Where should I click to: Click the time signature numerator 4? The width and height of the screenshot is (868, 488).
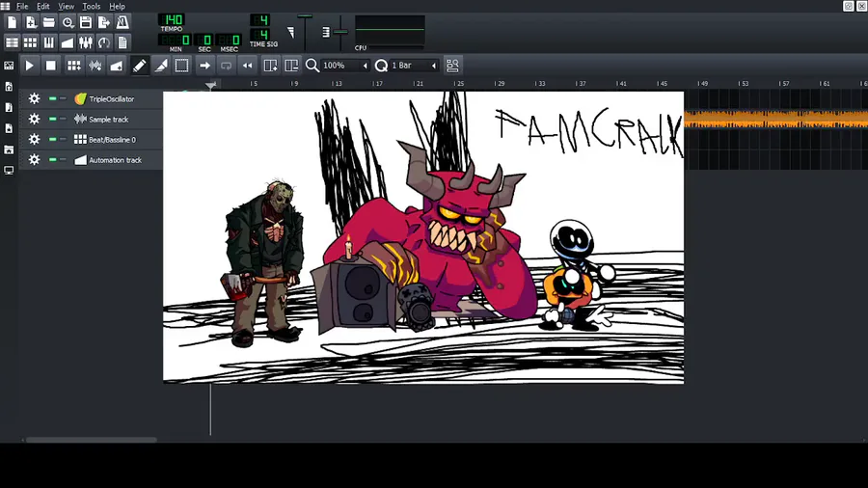260,20
